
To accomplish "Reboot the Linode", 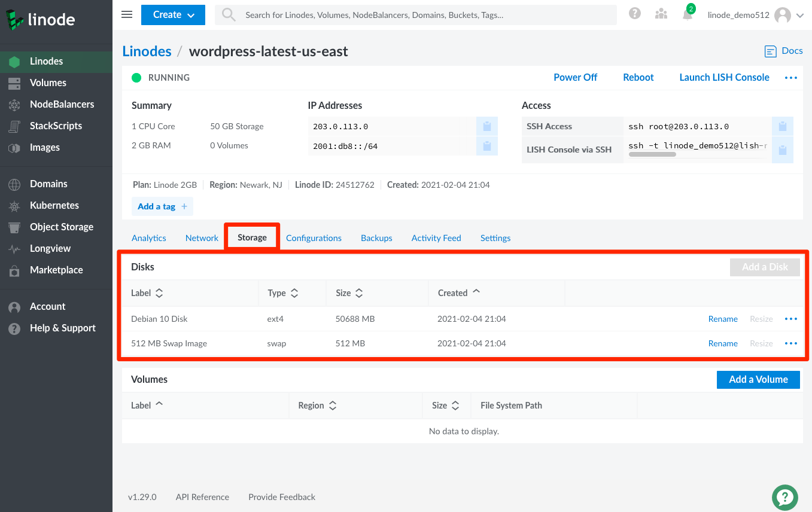I will pos(638,77).
